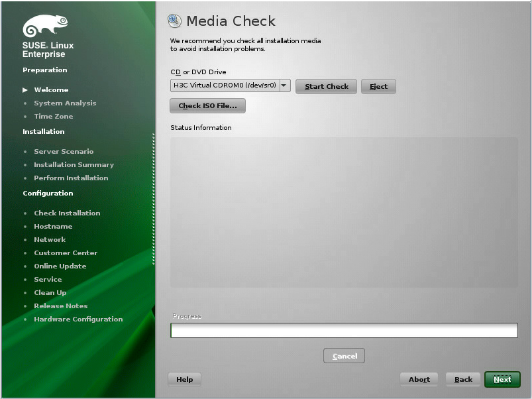Click the 'We recommend you check' description text

coord(245,45)
